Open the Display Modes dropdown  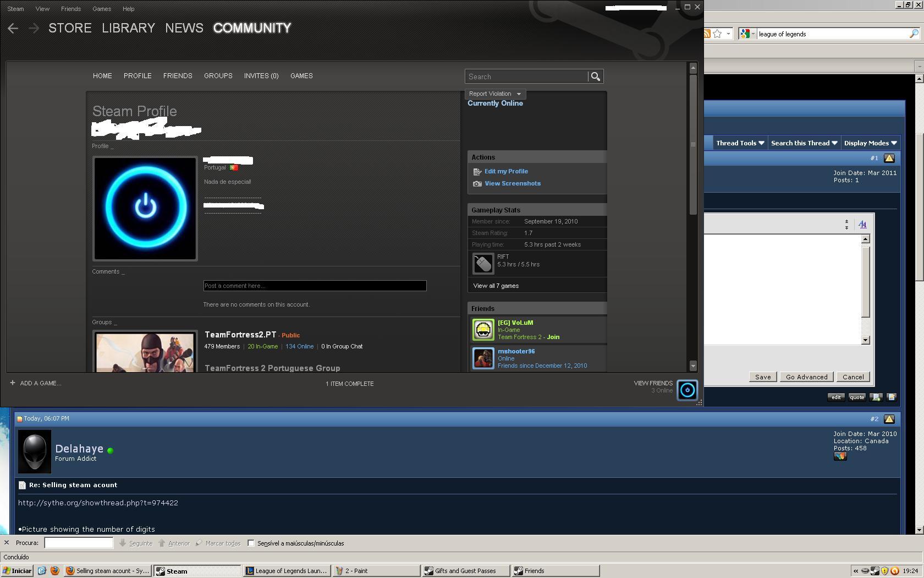pyautogui.click(x=870, y=143)
